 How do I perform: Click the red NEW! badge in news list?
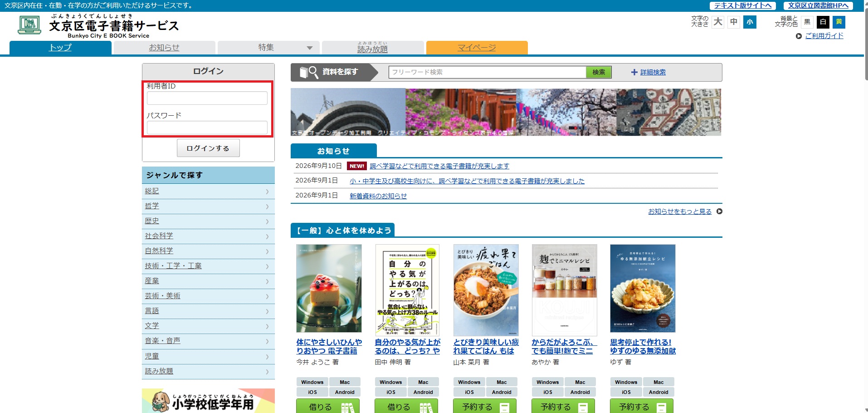click(x=357, y=166)
